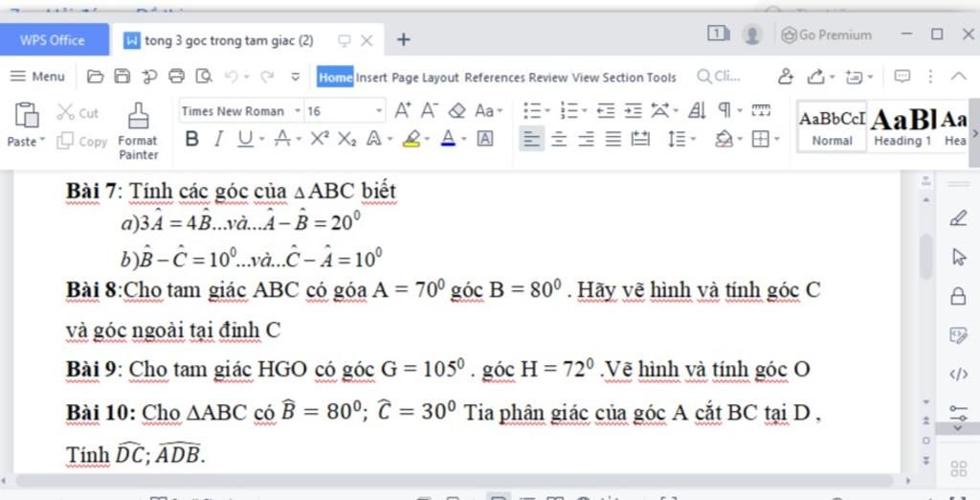This screenshot has width=980, height=500.
Task: Save the document with the floppy icon
Action: pos(122,77)
